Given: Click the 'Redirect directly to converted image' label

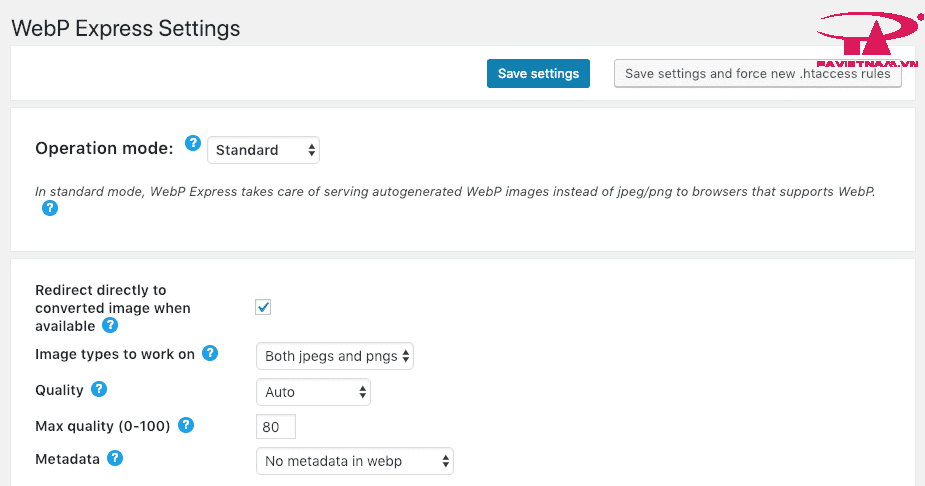Looking at the screenshot, I should [113, 308].
